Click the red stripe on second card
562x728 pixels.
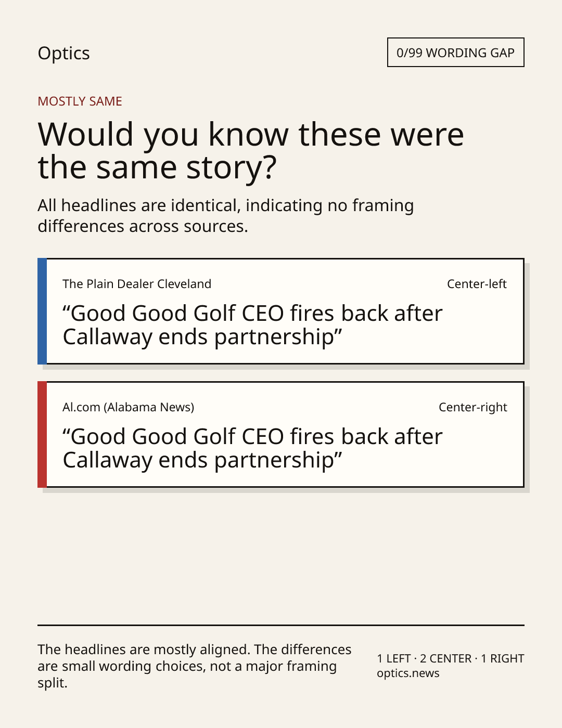point(42,434)
